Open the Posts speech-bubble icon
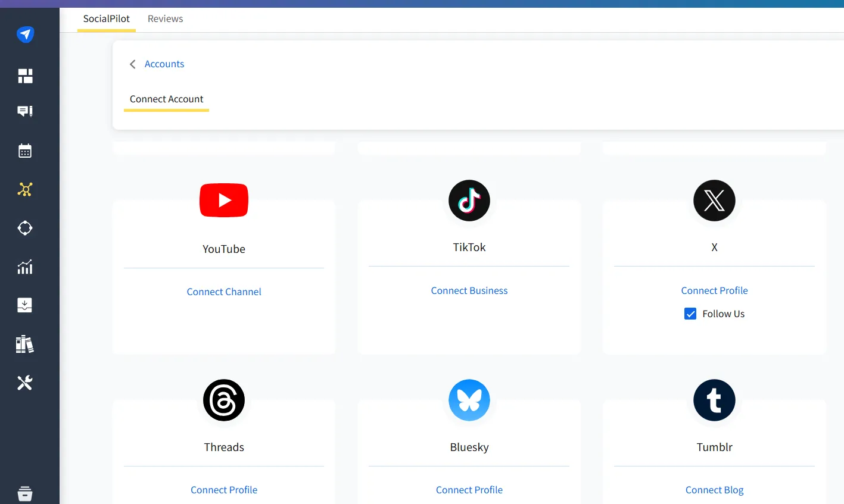The image size is (844, 504). (25, 111)
